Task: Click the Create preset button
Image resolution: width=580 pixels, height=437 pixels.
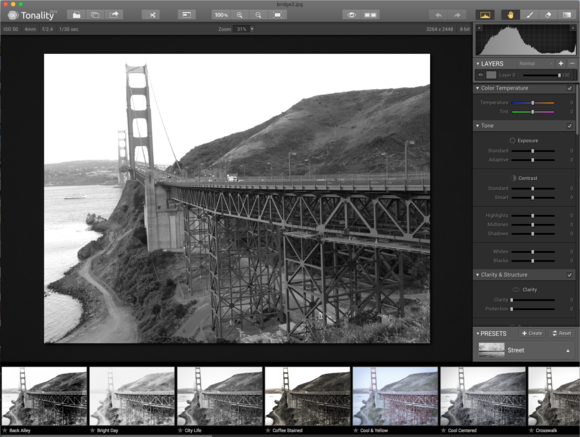Action: (x=532, y=333)
